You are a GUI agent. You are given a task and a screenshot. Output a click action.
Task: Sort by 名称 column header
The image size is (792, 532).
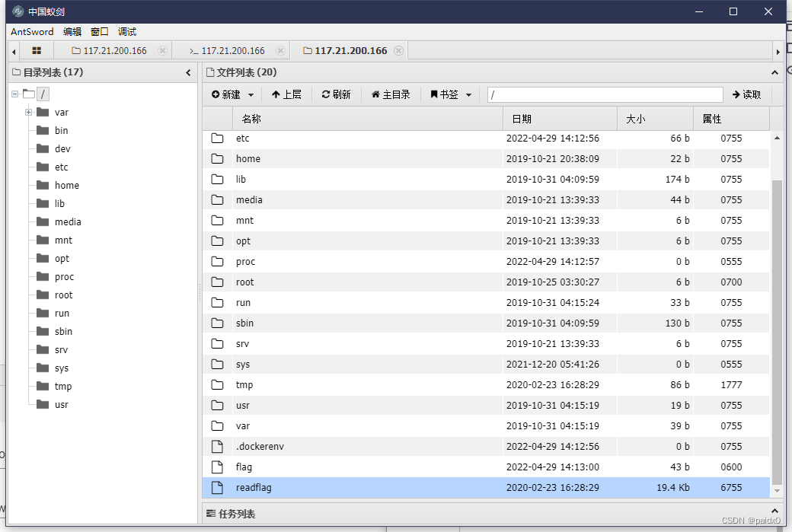click(x=368, y=119)
